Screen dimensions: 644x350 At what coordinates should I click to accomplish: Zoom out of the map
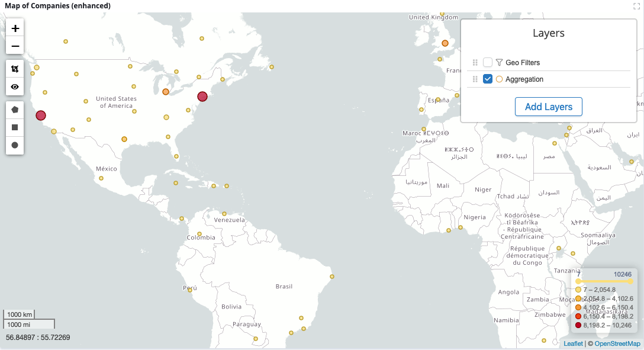tap(15, 46)
